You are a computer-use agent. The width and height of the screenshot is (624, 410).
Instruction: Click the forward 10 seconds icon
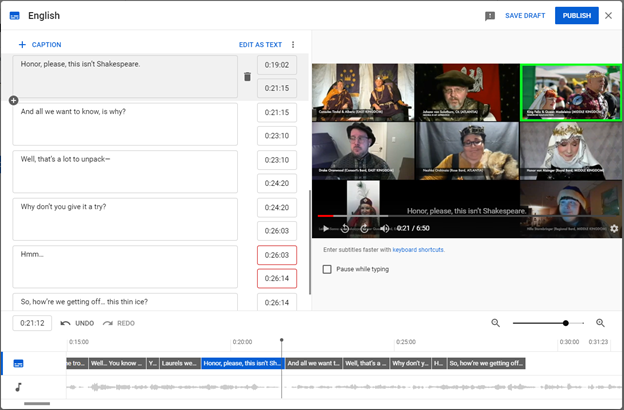point(365,229)
